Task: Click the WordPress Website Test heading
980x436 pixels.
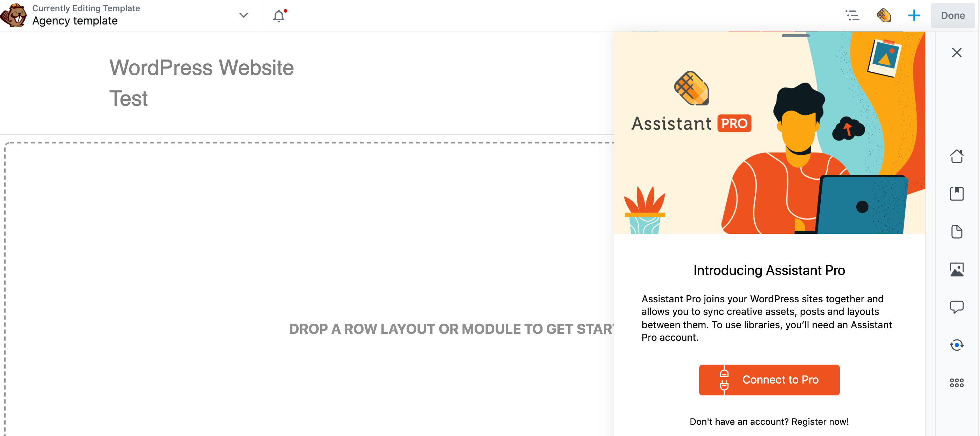Action: tap(201, 83)
